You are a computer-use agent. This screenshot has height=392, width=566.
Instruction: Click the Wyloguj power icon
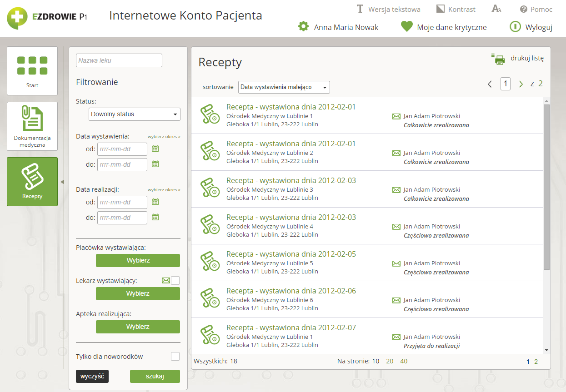(x=515, y=27)
